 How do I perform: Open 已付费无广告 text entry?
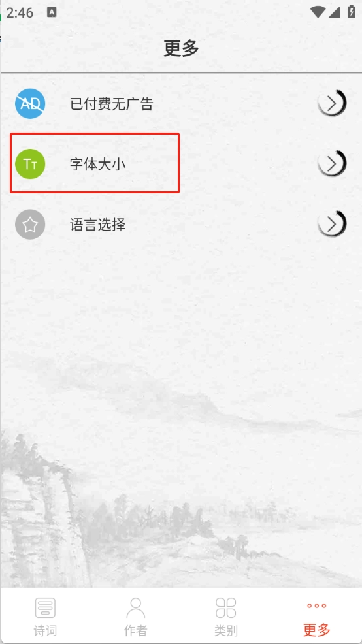[112, 104]
